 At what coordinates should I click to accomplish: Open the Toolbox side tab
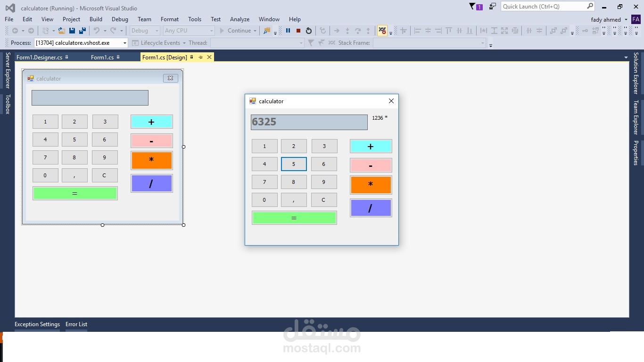(8, 104)
